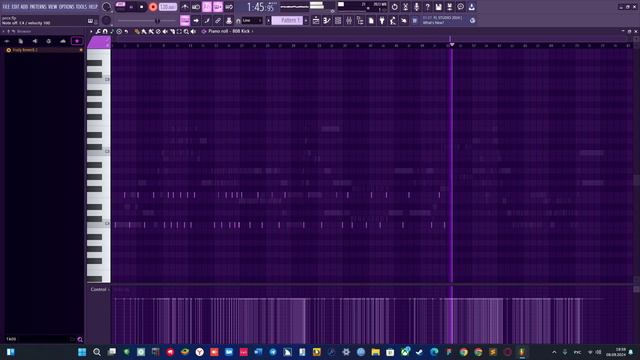Click the render export icon
This screenshot has width=640, height=360.
pos(449,7)
